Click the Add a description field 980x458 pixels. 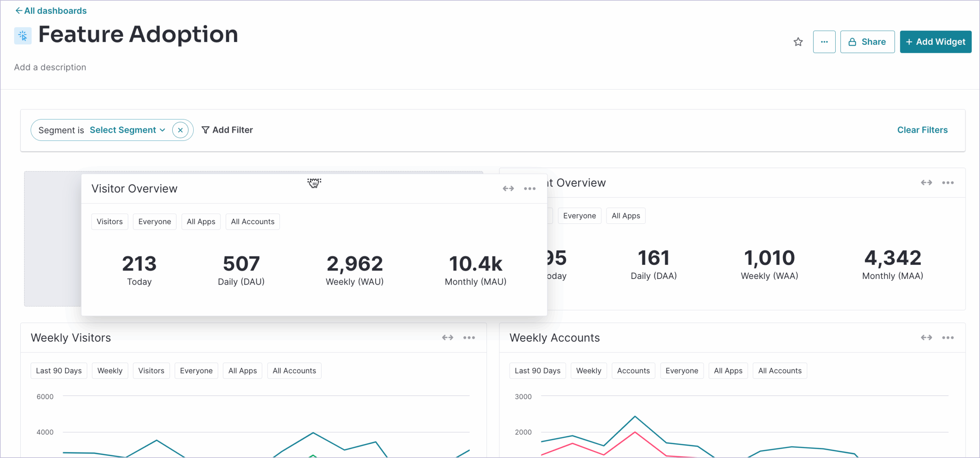(x=50, y=67)
